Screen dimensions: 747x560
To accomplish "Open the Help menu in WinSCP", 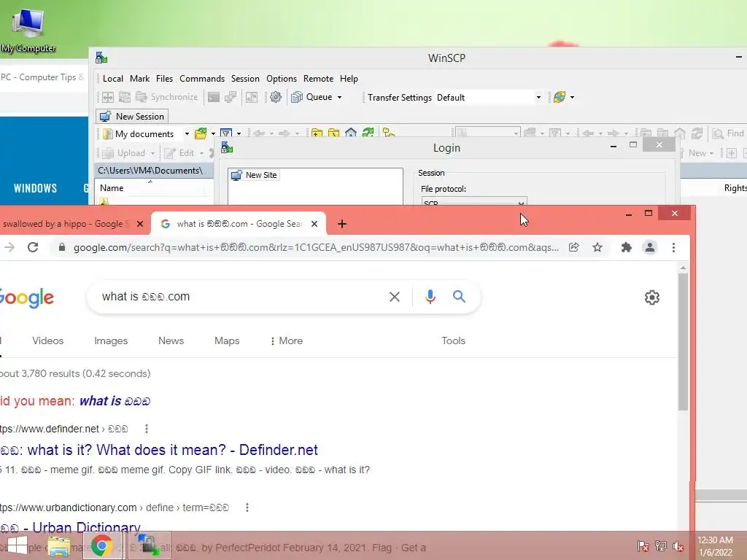I will coord(349,79).
